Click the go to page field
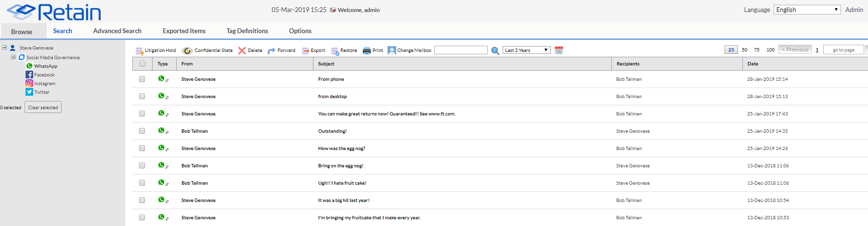Screen dimensions: 868x226 pos(843,50)
